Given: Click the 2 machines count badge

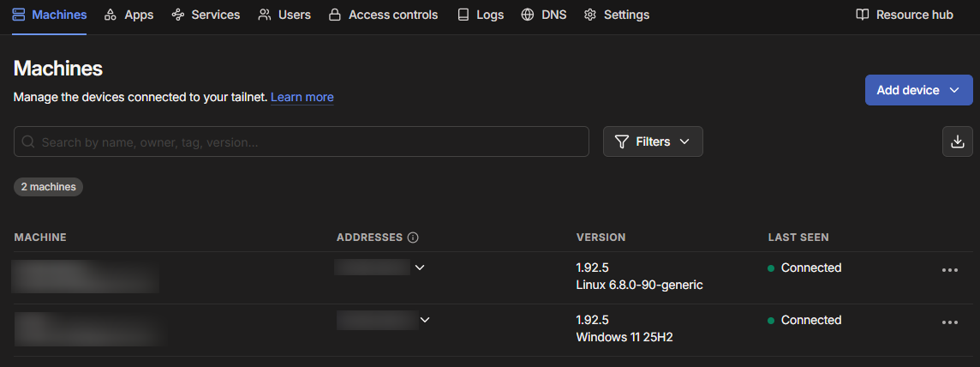Looking at the screenshot, I should (48, 187).
